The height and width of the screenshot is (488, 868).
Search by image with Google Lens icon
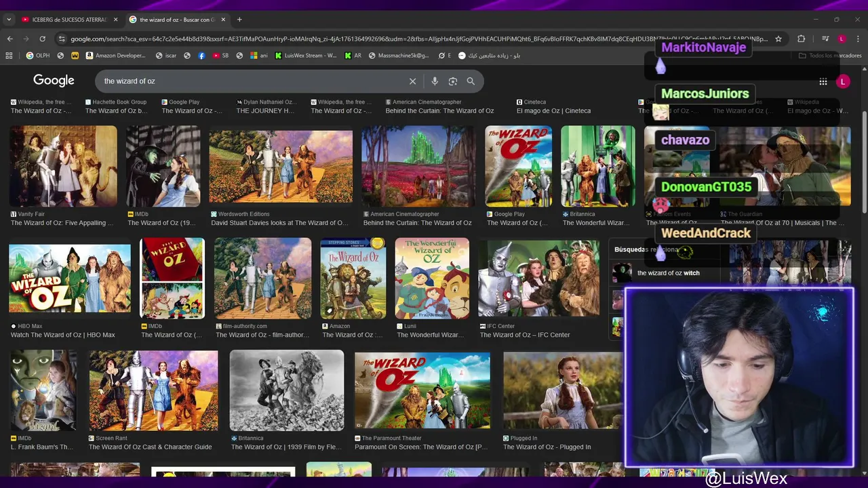click(453, 81)
